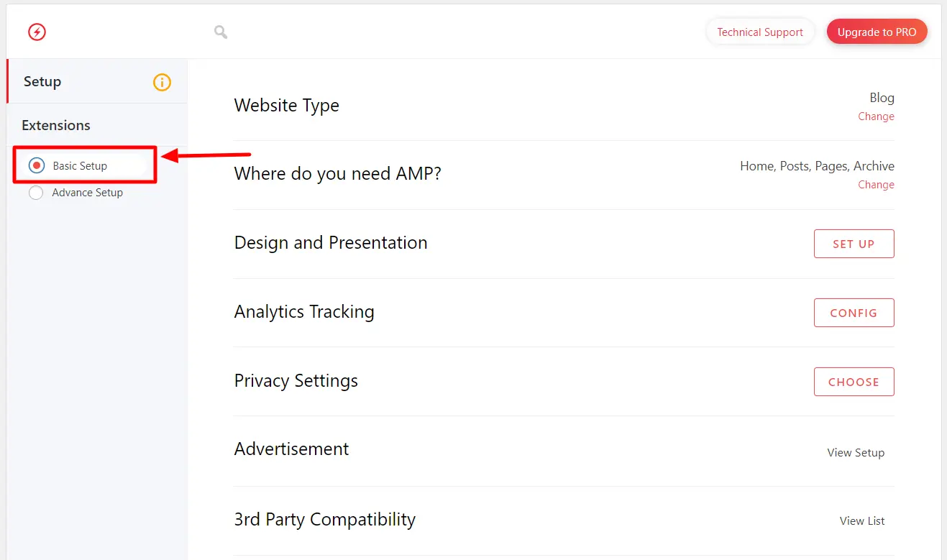
Task: Open View List for 3rd Party Compatibility
Action: pos(862,521)
